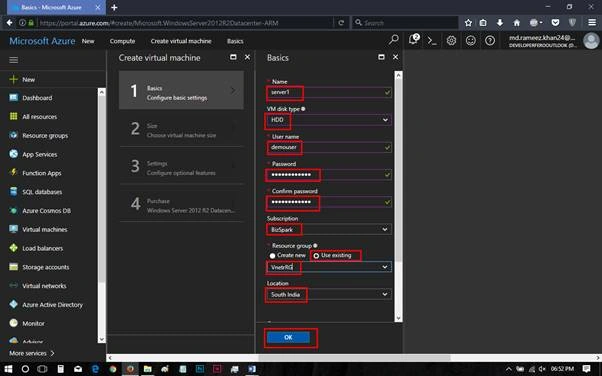Click the Compute breadcrumb
Viewport: 602px width, 376px height.
coord(122,41)
